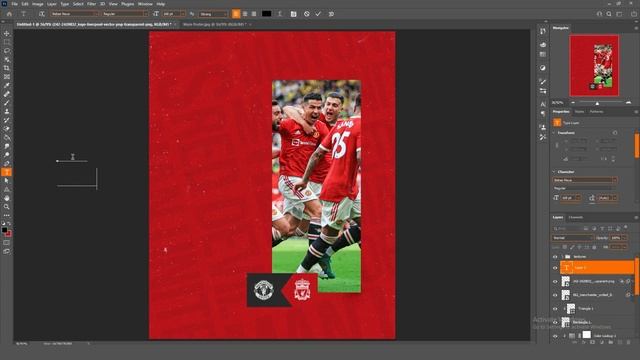
Task: Click the font size field in options bar
Action: pos(173,14)
